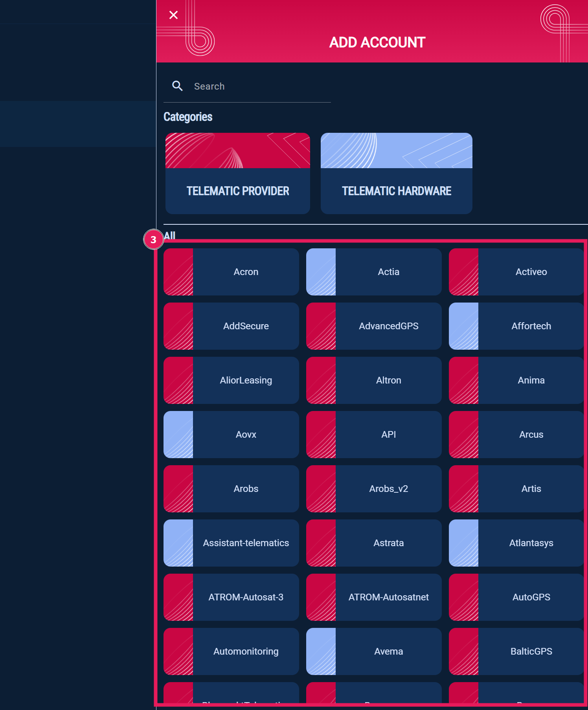Click the blue banner on Telematic Hardware
Screen dimensions: 588x710
click(x=396, y=150)
